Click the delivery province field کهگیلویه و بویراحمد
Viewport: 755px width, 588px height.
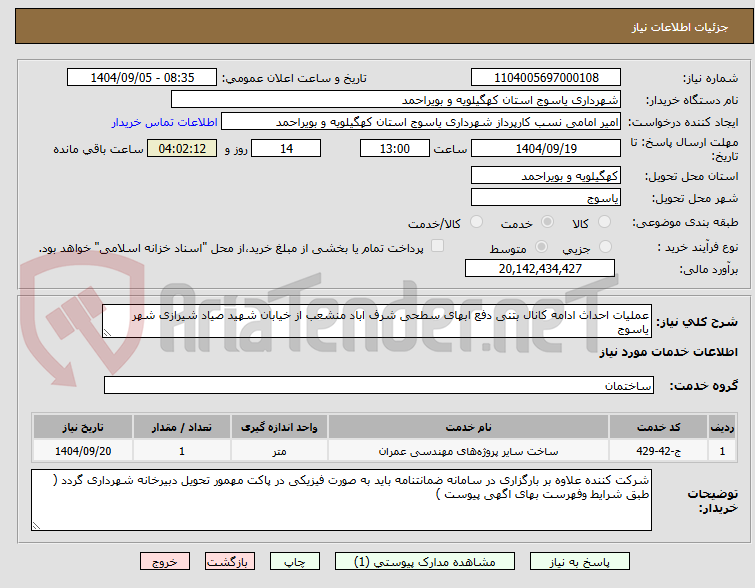pyautogui.click(x=546, y=176)
